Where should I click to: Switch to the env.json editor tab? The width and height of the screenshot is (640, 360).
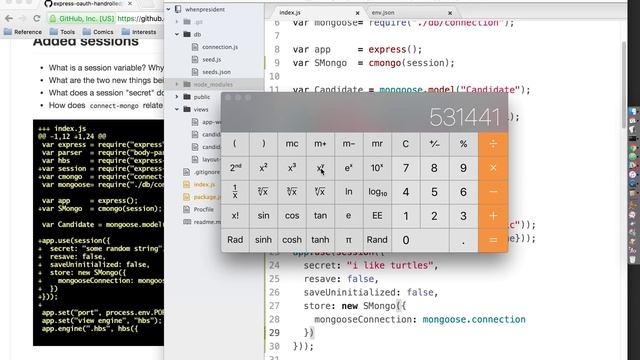pos(410,13)
